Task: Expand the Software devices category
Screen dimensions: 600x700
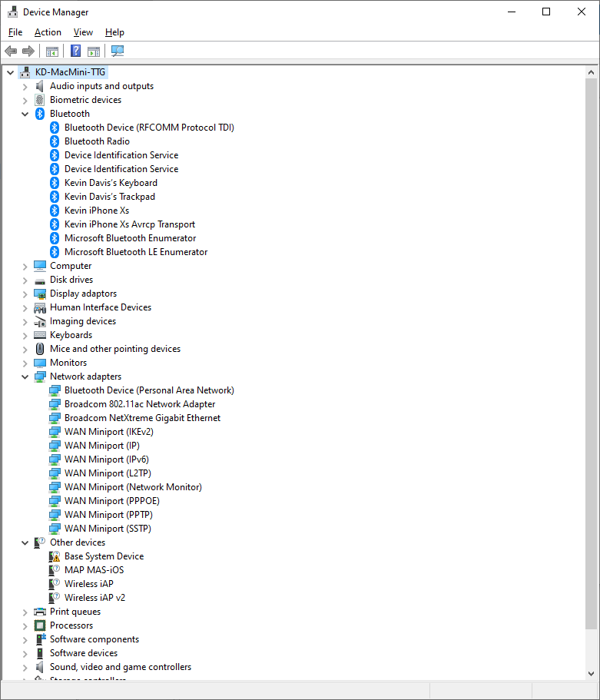Action: (x=25, y=654)
